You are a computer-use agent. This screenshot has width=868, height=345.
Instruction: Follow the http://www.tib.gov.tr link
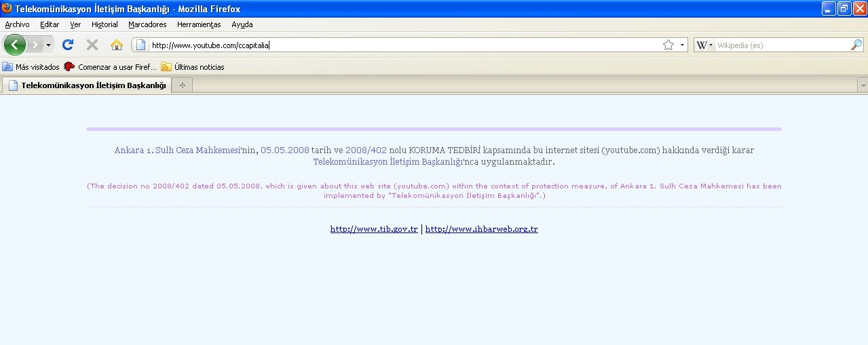click(374, 229)
